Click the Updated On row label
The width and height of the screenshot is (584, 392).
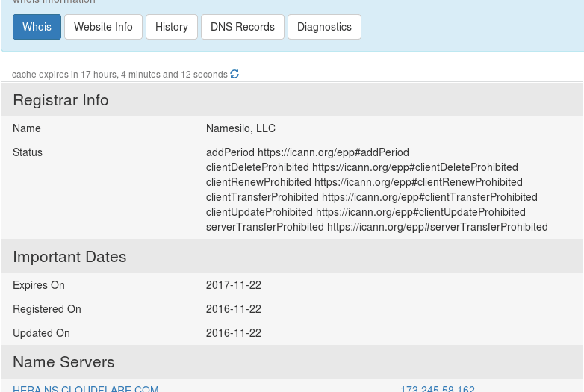[x=41, y=333]
